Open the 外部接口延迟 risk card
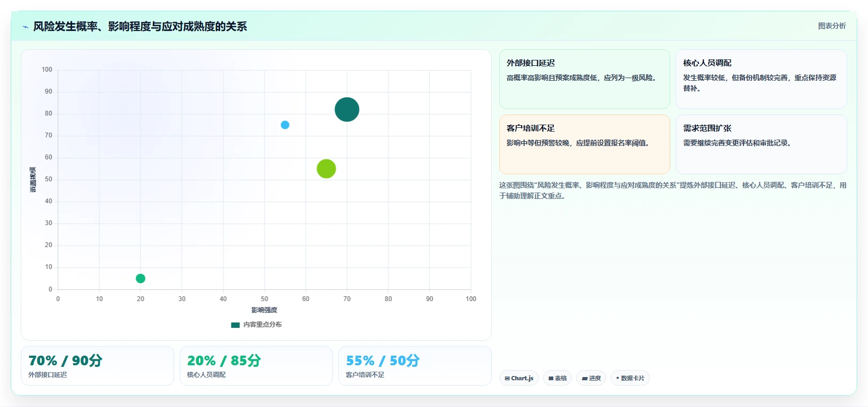The height and width of the screenshot is (407, 868). point(584,79)
